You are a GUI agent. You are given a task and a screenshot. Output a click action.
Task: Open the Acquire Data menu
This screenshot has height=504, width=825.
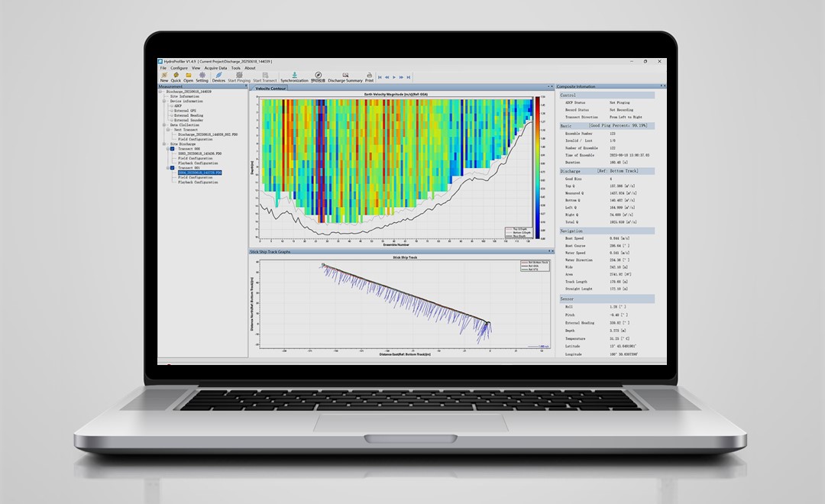pos(215,68)
